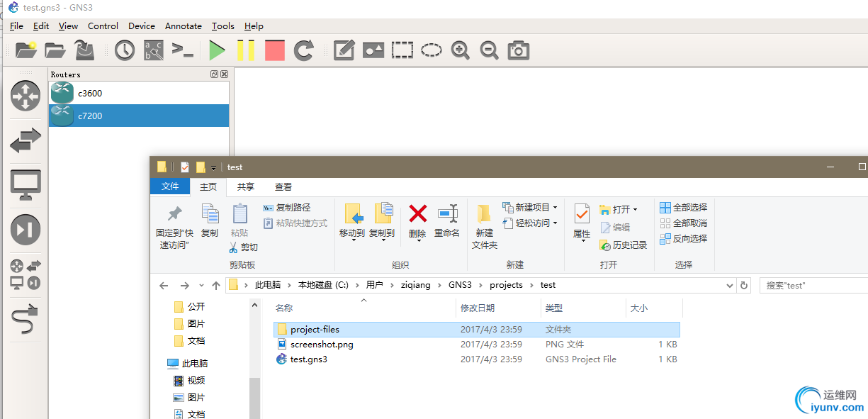Screen dimensions: 868x419
Task: Refresh the Explorer folder view
Action: [x=744, y=285]
